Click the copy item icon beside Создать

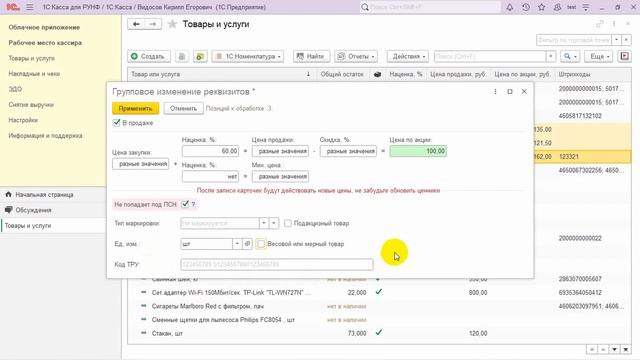point(182,56)
